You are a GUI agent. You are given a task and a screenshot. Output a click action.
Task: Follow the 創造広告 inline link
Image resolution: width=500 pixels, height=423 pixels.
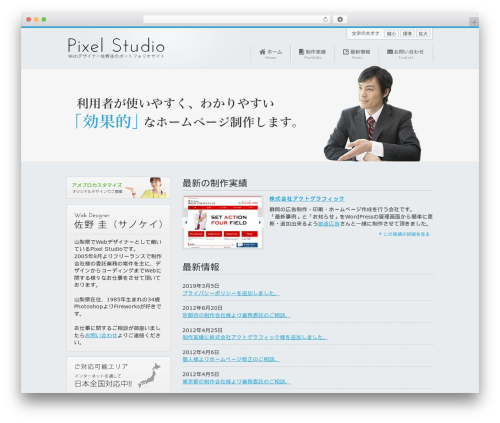point(329,224)
